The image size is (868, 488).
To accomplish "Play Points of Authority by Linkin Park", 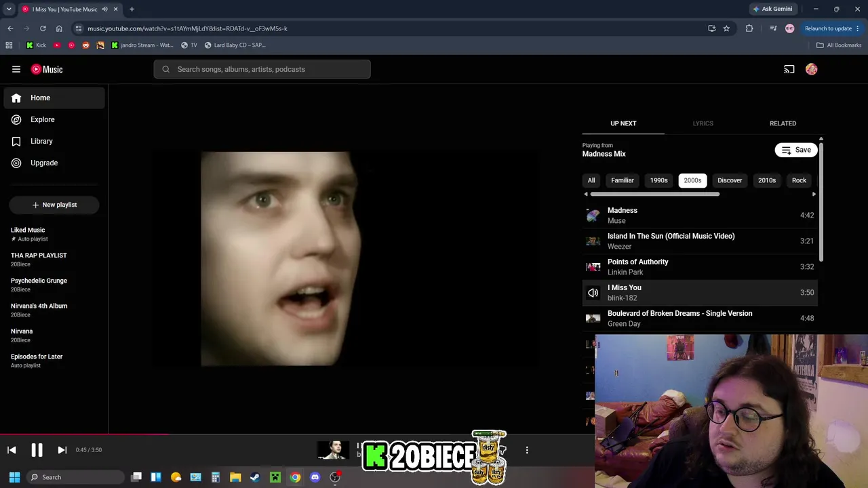I will pos(700,267).
